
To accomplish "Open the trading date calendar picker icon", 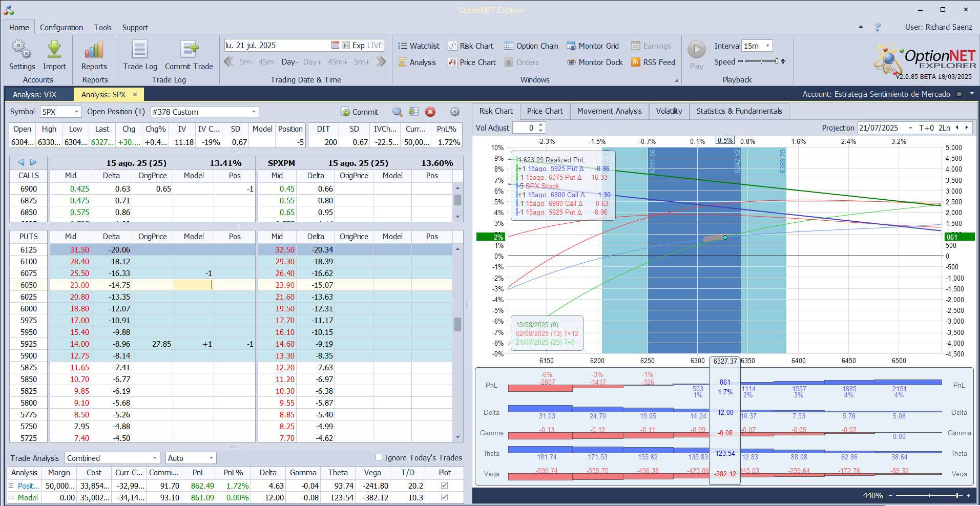I will coord(335,45).
